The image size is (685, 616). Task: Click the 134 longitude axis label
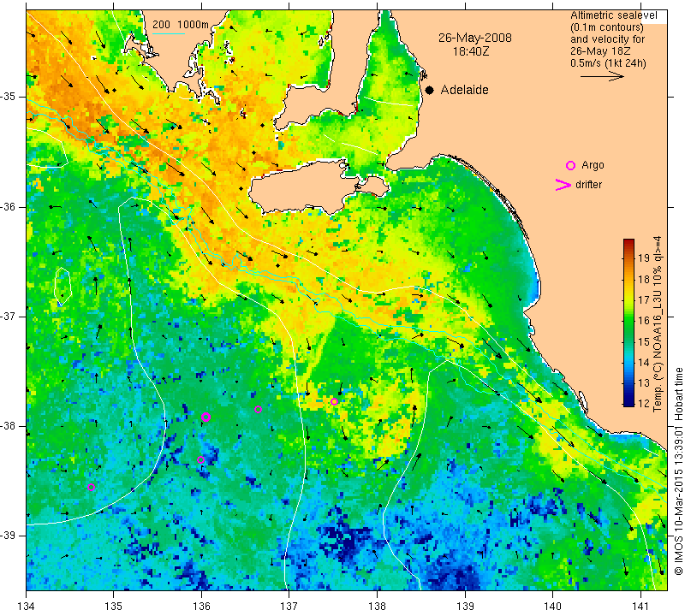pos(27,606)
